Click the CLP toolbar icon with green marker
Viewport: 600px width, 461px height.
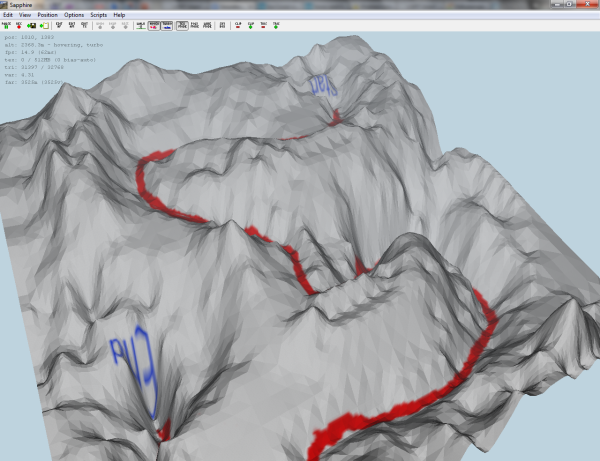pyautogui.click(x=250, y=26)
